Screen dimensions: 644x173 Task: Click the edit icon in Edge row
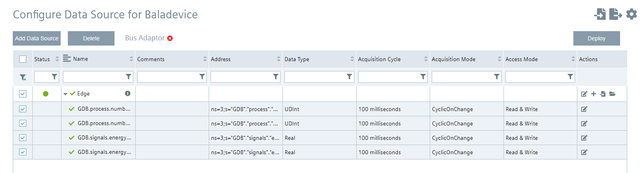pos(584,94)
